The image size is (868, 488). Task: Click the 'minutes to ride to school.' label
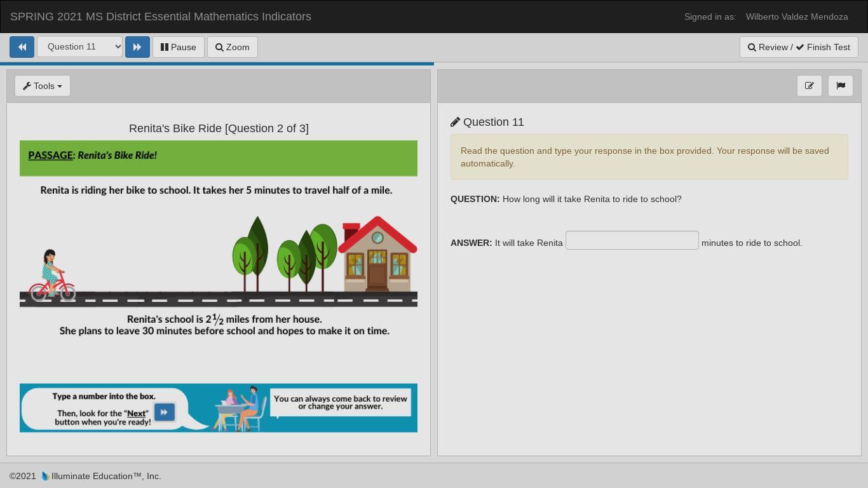coord(752,243)
